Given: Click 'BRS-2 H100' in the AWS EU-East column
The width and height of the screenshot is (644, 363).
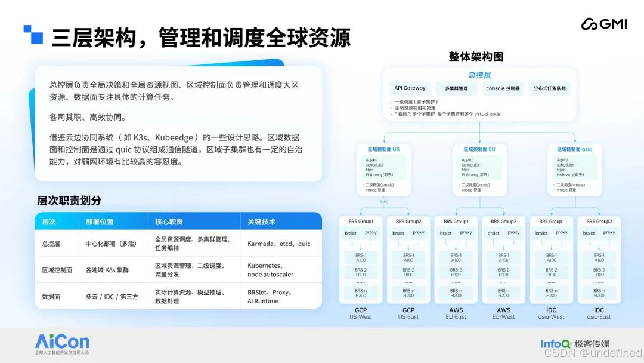Looking at the screenshot, I should tap(456, 272).
